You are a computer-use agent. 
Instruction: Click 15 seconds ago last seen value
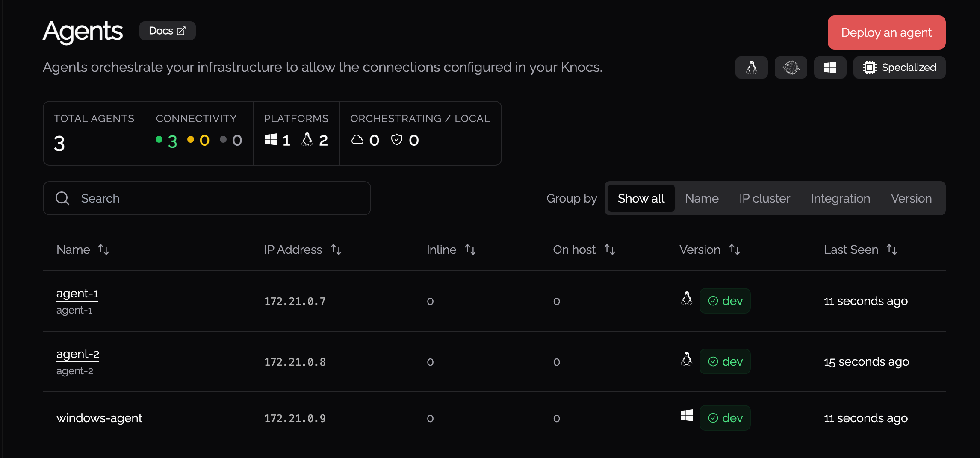click(866, 362)
